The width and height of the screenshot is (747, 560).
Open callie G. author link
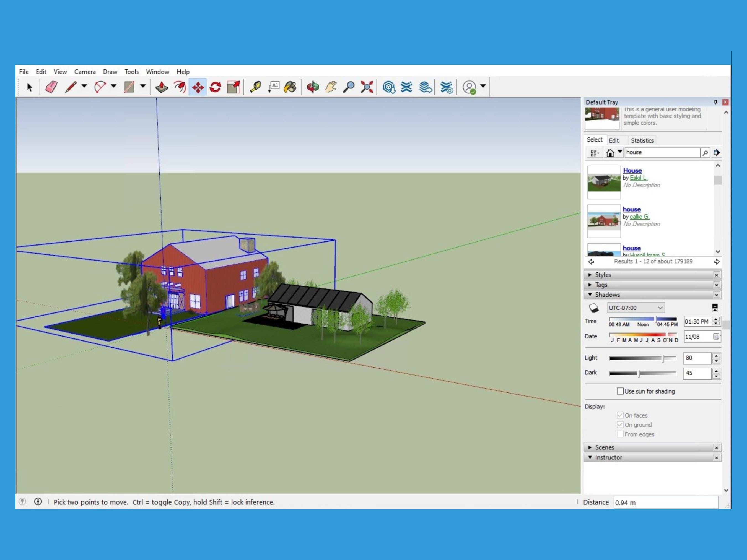tap(639, 217)
